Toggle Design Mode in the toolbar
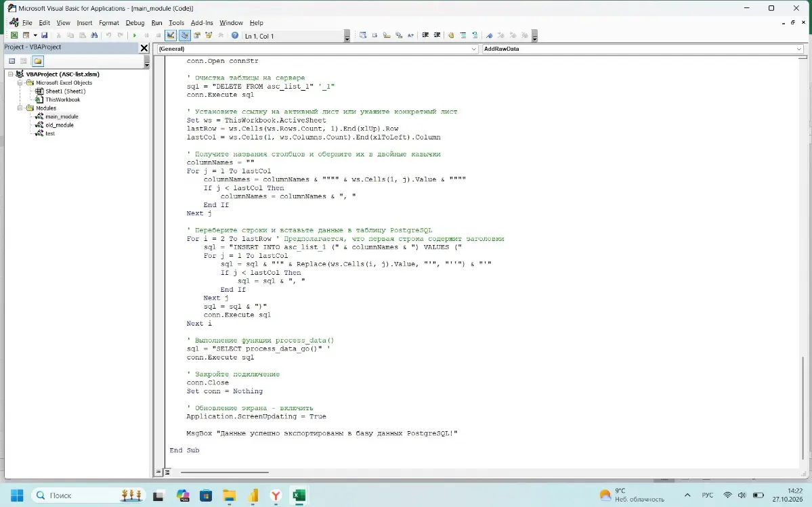The height and width of the screenshot is (507, 812). tap(171, 35)
